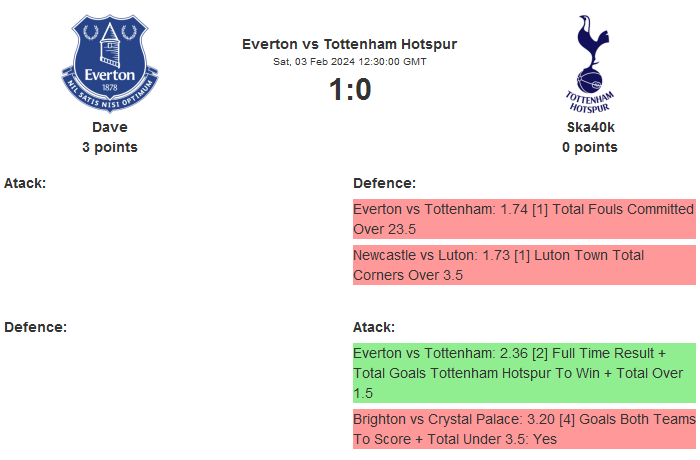This screenshot has height=460, width=700.
Task: Click the Atack heading under Dave
Action: [25, 183]
